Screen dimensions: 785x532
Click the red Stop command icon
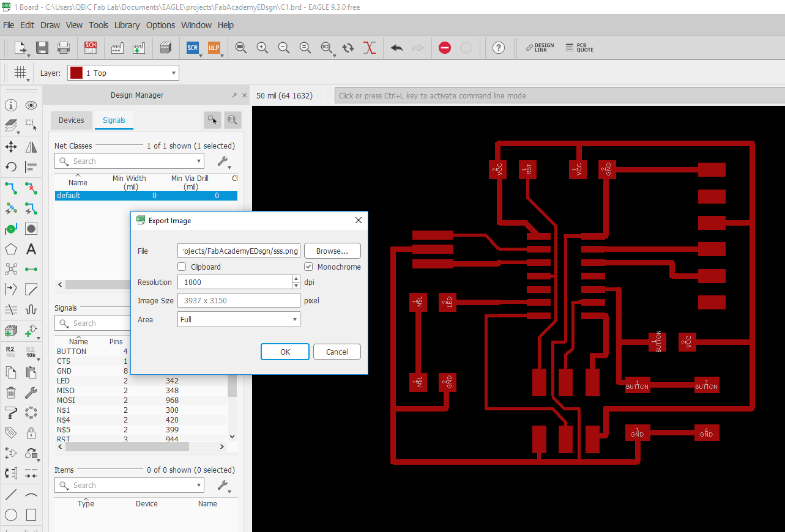point(445,48)
